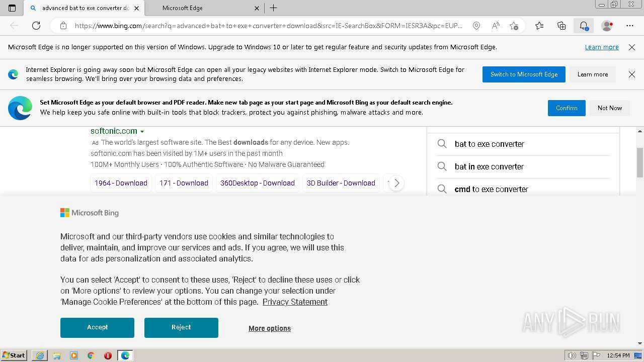The height and width of the screenshot is (362, 644).
Task: Open the profile avatar icon
Action: point(607,26)
